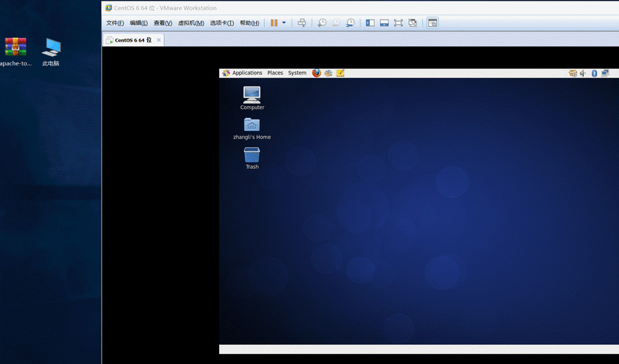619x364 pixels.
Task: Launch Firefox from the CentOS top panel
Action: pyautogui.click(x=316, y=73)
